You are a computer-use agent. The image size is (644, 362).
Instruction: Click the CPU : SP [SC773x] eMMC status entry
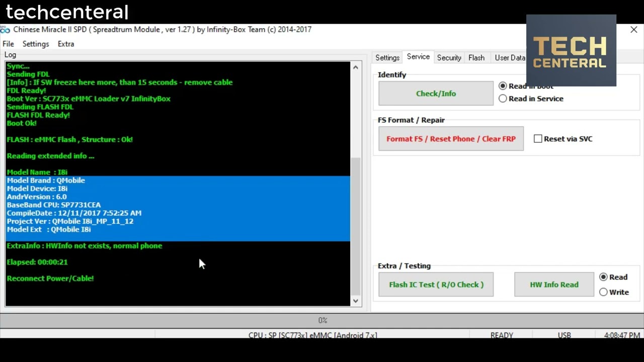point(312,335)
